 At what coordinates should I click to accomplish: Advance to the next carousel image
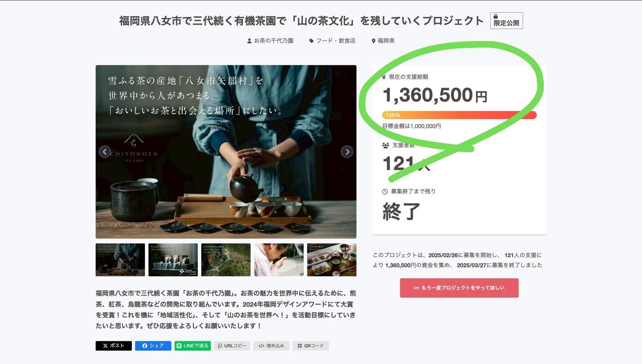coord(347,152)
